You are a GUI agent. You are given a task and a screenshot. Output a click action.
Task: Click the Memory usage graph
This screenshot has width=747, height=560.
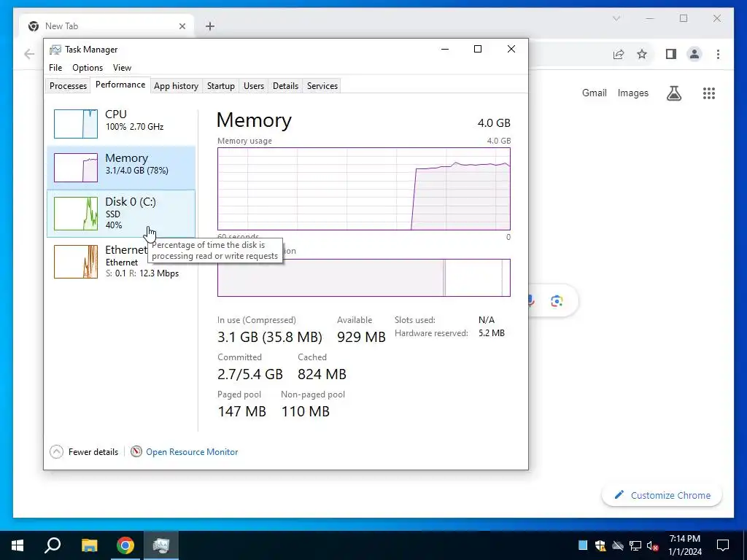point(364,189)
